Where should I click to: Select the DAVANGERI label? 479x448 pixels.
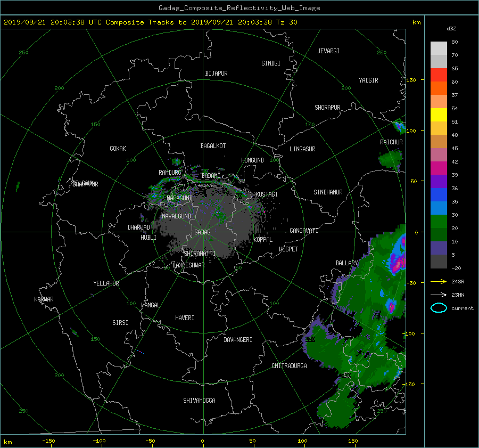pos(238,340)
